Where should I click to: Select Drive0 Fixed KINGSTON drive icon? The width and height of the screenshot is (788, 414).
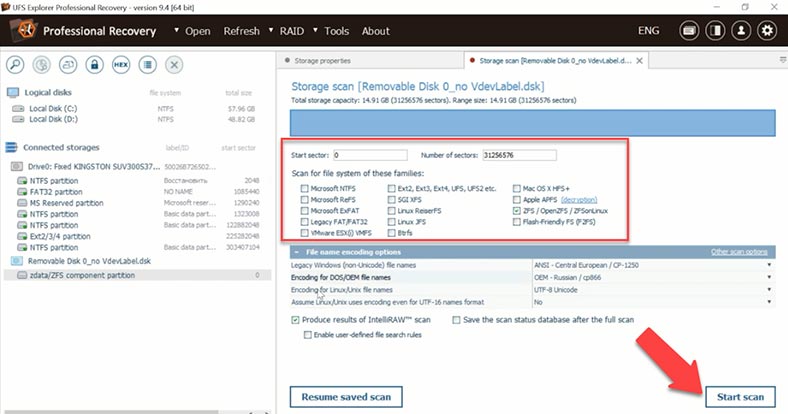tap(17, 166)
